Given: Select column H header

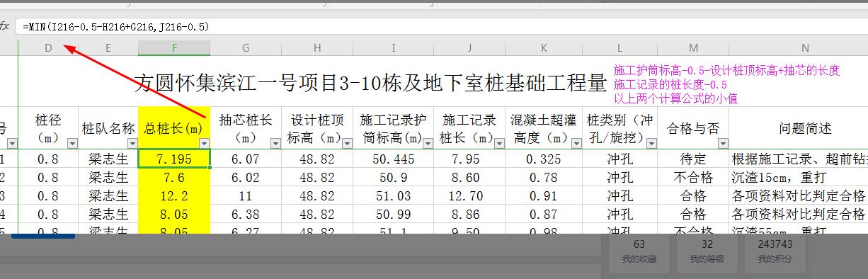Looking at the screenshot, I should [317, 47].
